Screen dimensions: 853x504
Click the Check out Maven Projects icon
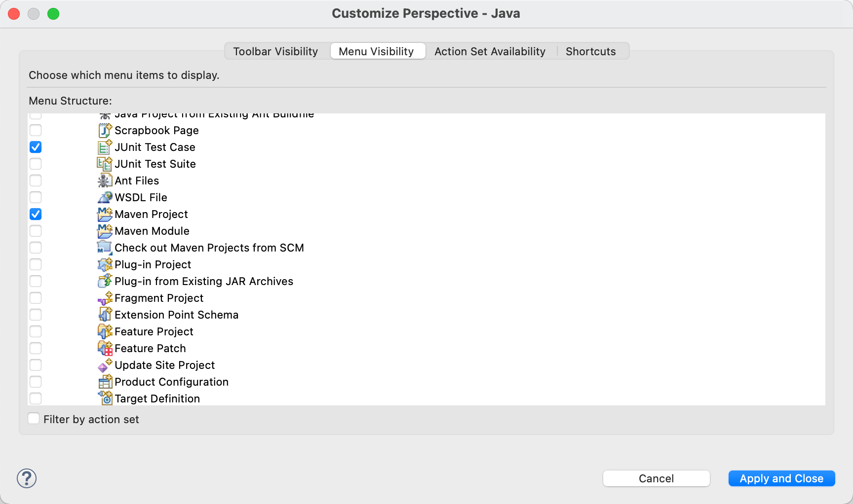click(105, 248)
